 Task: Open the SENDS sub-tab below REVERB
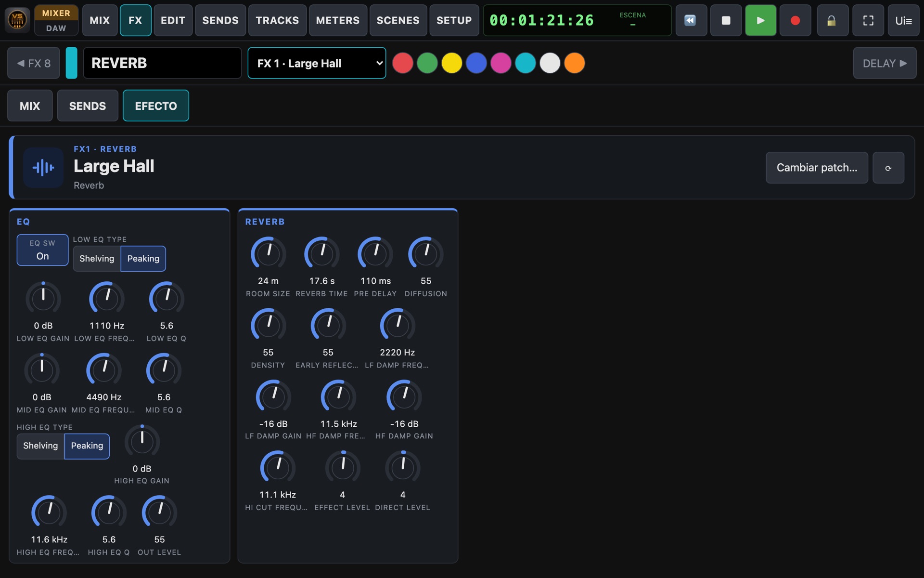tap(88, 106)
